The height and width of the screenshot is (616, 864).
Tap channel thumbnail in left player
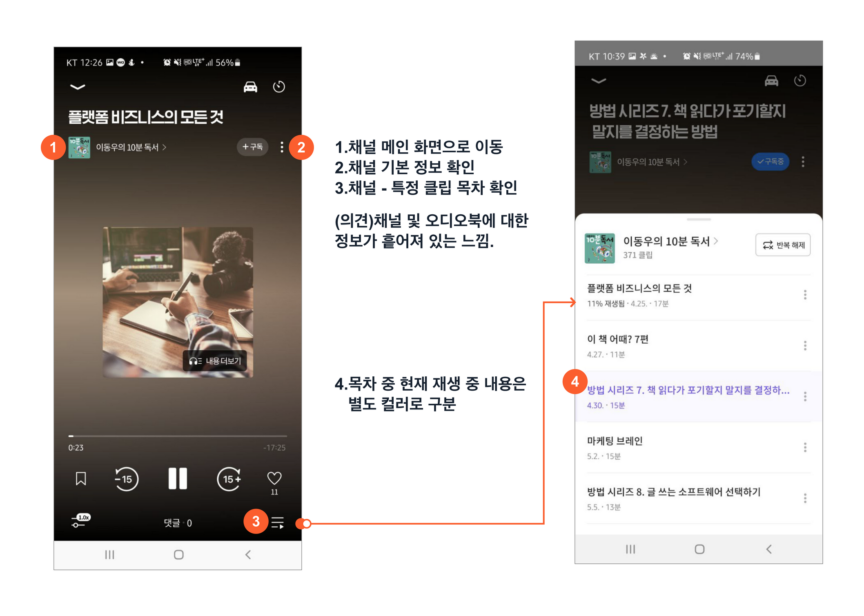tap(79, 147)
